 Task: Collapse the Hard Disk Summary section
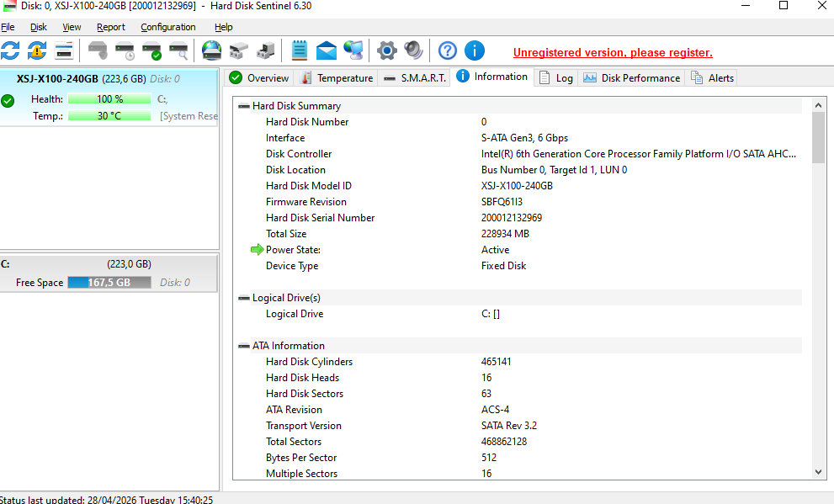[x=244, y=106]
